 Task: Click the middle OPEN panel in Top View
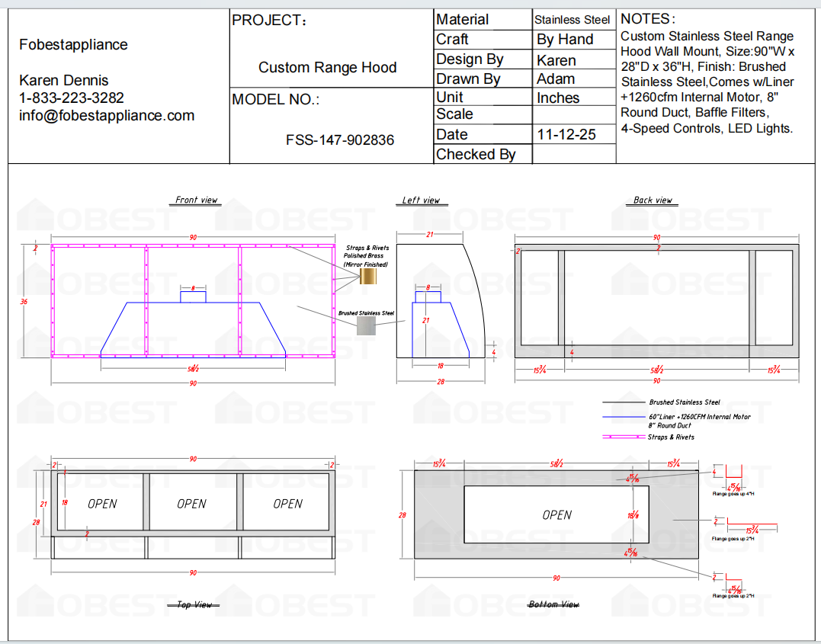coord(191,503)
